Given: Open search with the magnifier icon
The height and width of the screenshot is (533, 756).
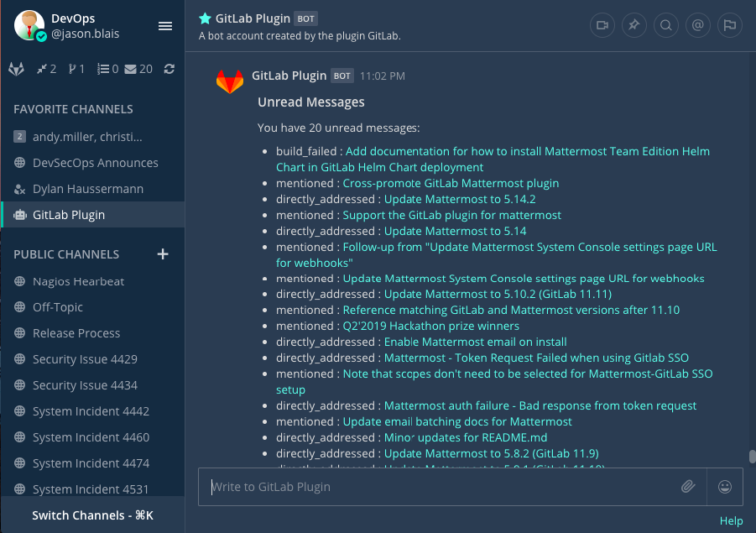Looking at the screenshot, I should click(x=665, y=25).
